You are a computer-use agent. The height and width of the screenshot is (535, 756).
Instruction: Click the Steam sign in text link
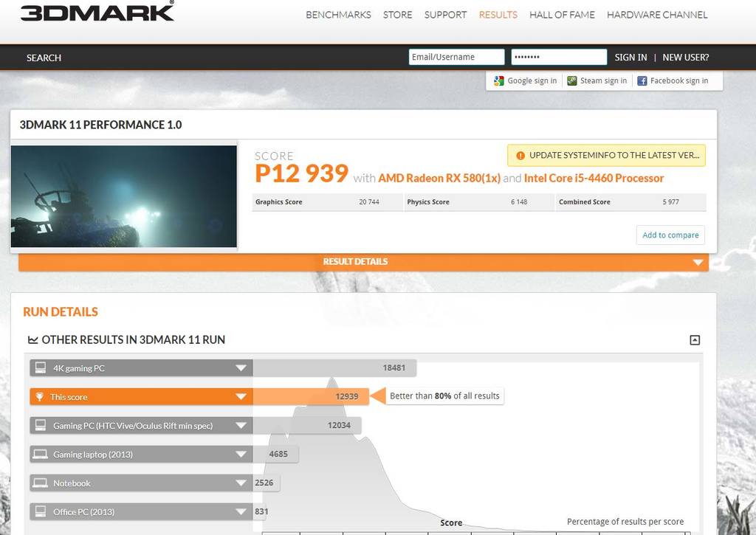(603, 81)
